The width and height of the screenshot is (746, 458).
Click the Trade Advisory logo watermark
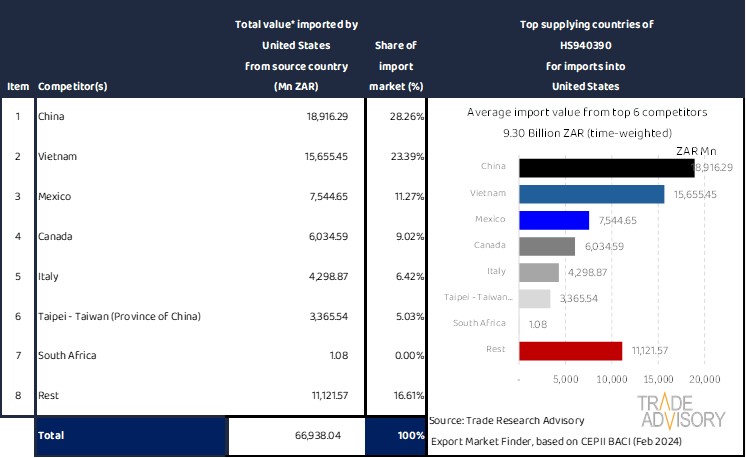[682, 412]
